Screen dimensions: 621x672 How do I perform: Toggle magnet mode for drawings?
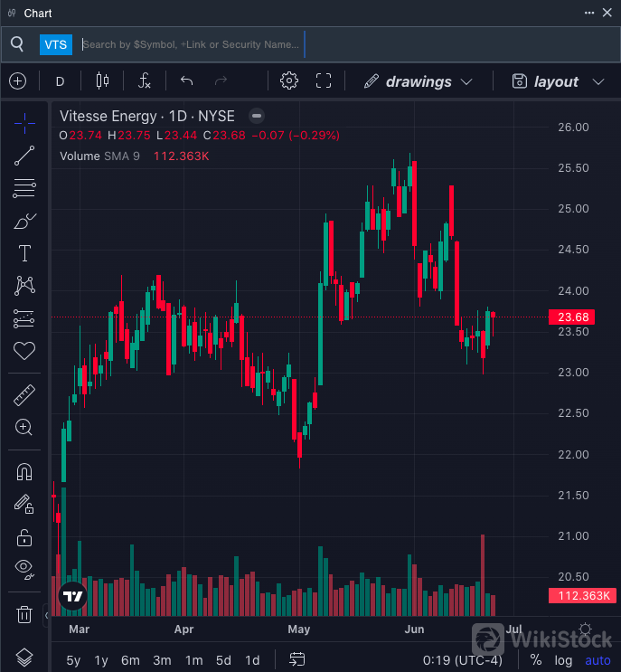click(x=24, y=472)
